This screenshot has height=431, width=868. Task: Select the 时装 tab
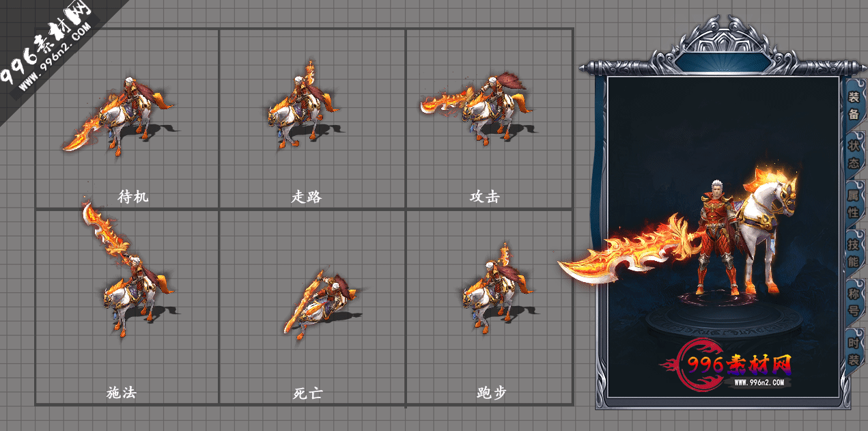(x=854, y=352)
